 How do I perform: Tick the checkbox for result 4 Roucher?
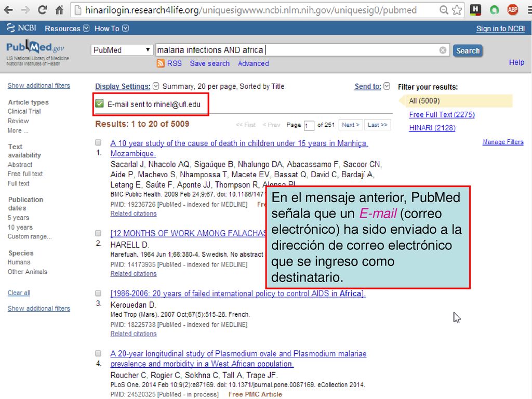(98, 353)
